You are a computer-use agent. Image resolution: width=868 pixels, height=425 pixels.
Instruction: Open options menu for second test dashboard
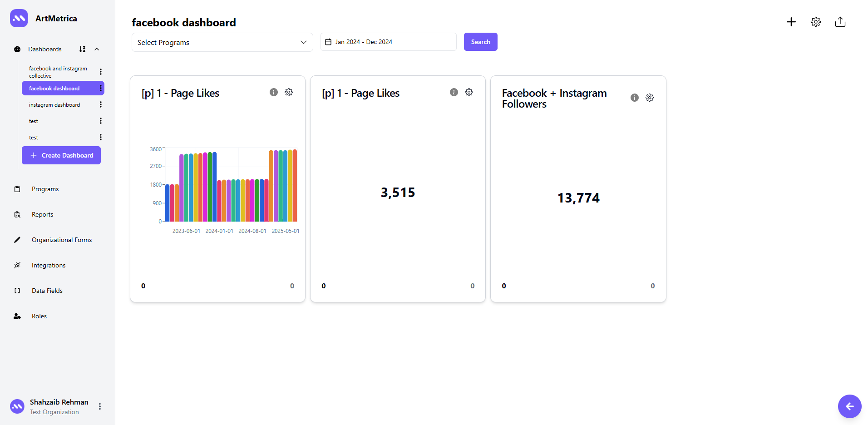click(101, 137)
